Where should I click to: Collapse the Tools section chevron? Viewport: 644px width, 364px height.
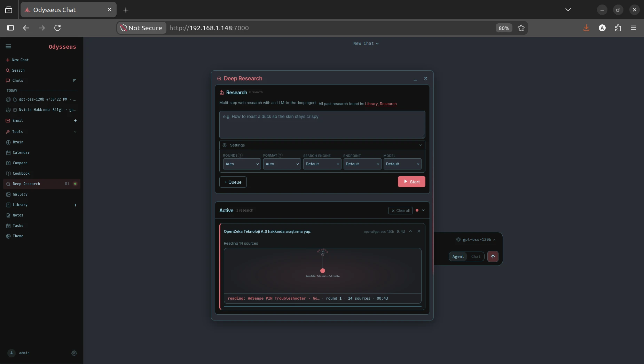click(x=75, y=132)
